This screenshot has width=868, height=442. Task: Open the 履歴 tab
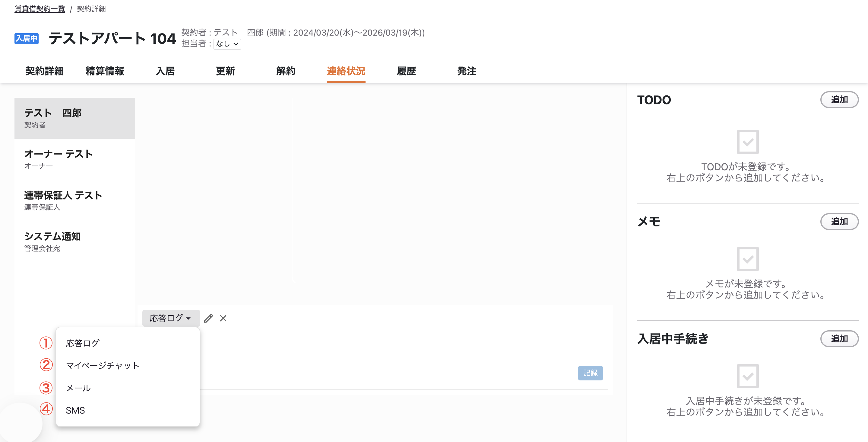pyautogui.click(x=406, y=71)
